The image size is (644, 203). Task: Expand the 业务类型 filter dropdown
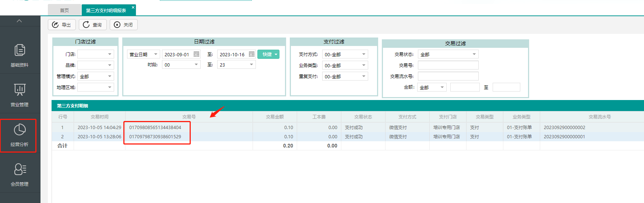tap(345, 65)
